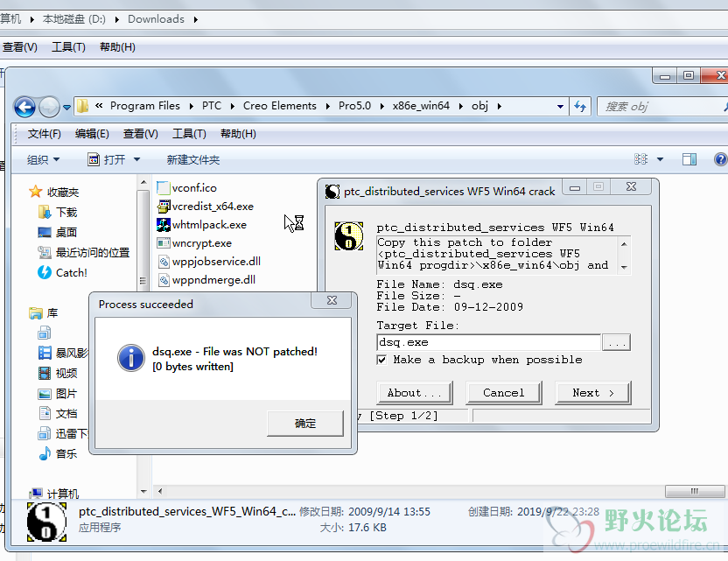
Task: Expand the arrow after Pro5.0 in breadcrumb
Action: click(382, 107)
